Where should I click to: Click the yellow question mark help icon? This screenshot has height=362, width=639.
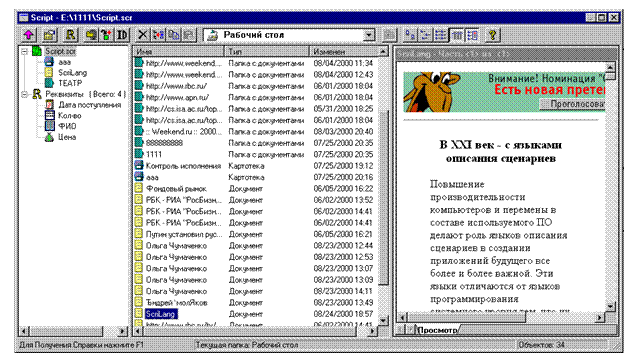tap(493, 35)
